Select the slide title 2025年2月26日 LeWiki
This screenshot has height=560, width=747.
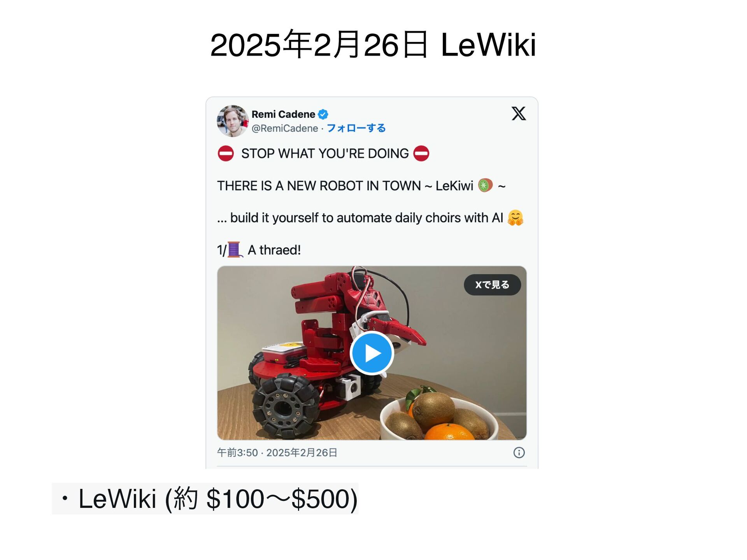click(373, 45)
